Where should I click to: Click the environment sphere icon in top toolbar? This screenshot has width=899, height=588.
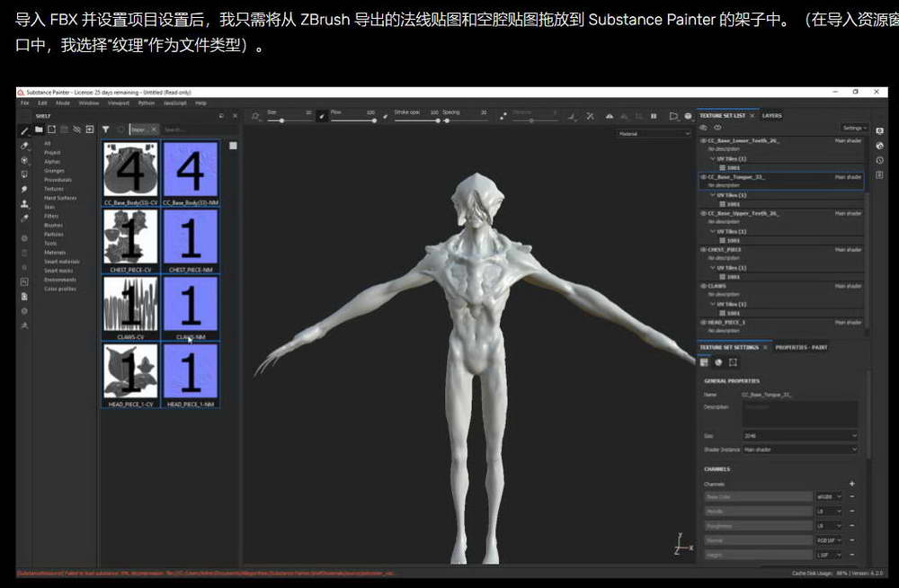[x=688, y=117]
